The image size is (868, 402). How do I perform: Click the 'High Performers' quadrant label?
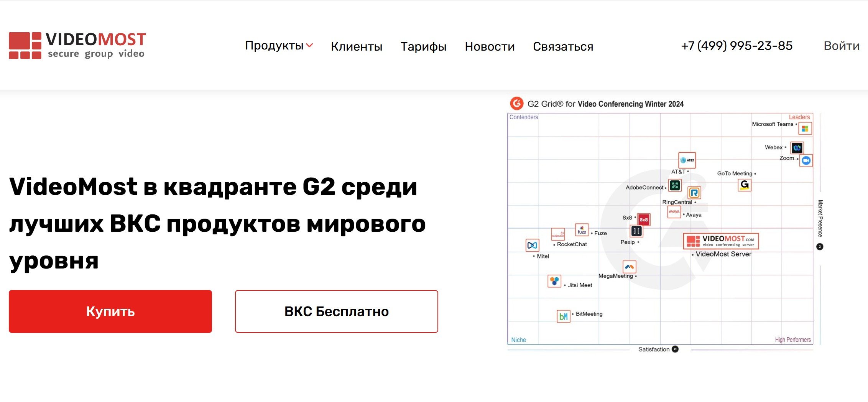point(793,340)
